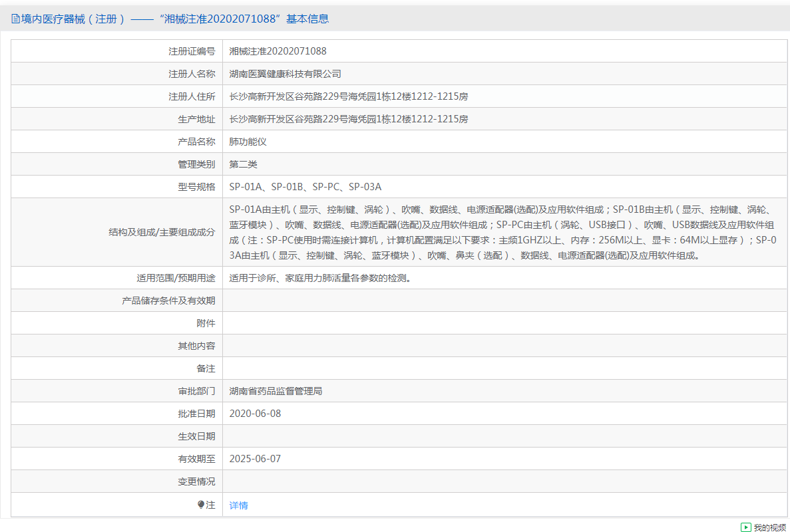Click the 注册证编号 row label

pyautogui.click(x=192, y=51)
